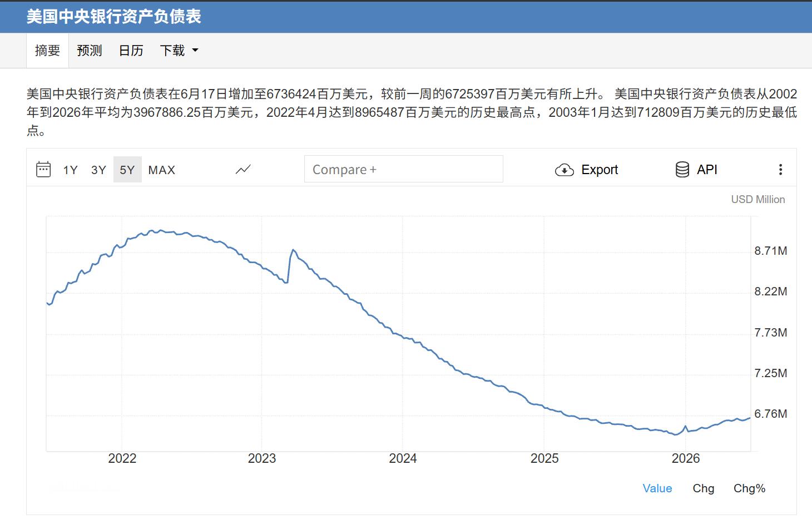Open the line chart type icon
The image size is (812, 524).
tap(243, 170)
